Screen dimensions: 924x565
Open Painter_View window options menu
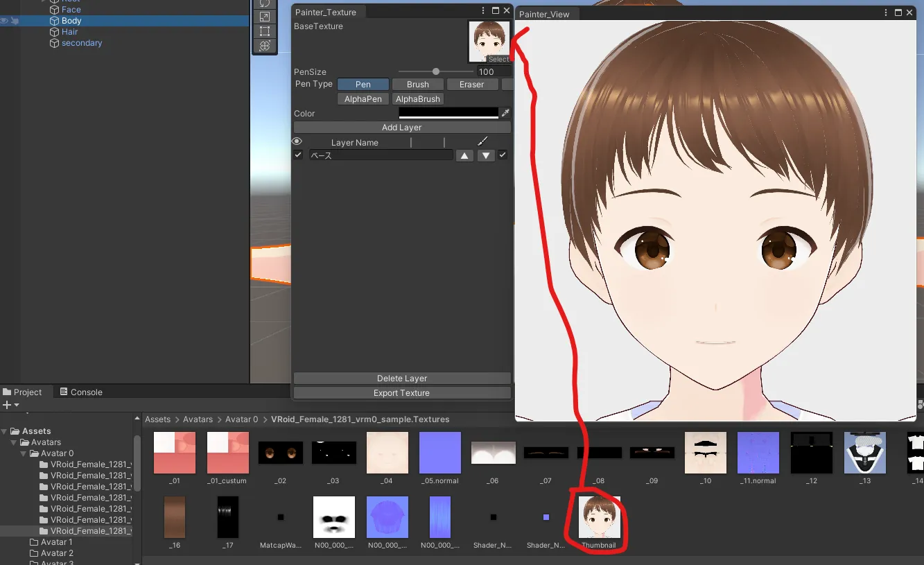click(x=887, y=13)
